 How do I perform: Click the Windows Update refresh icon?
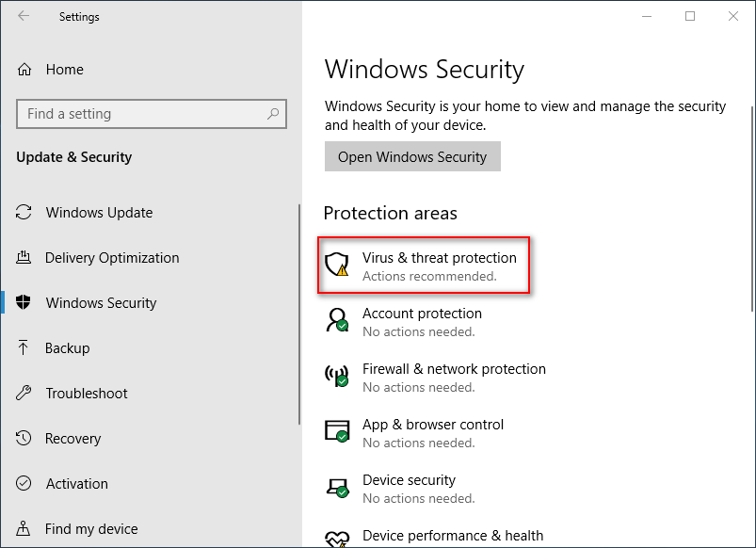coord(24,212)
